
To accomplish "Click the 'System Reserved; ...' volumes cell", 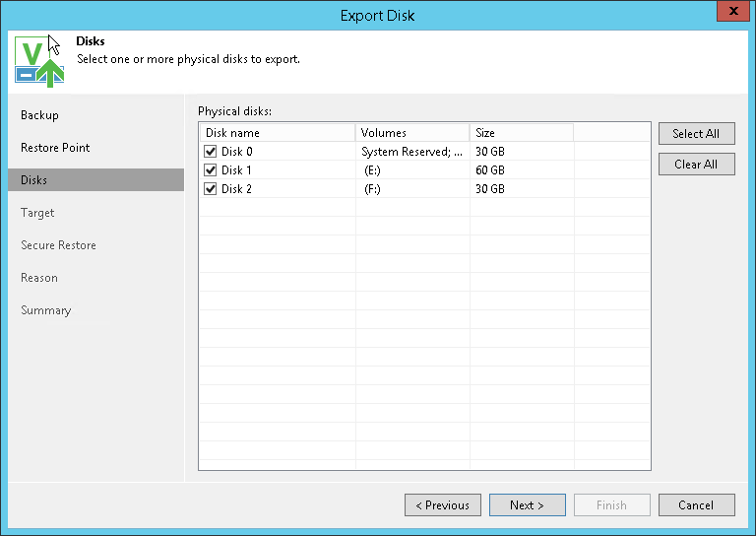I will [412, 152].
